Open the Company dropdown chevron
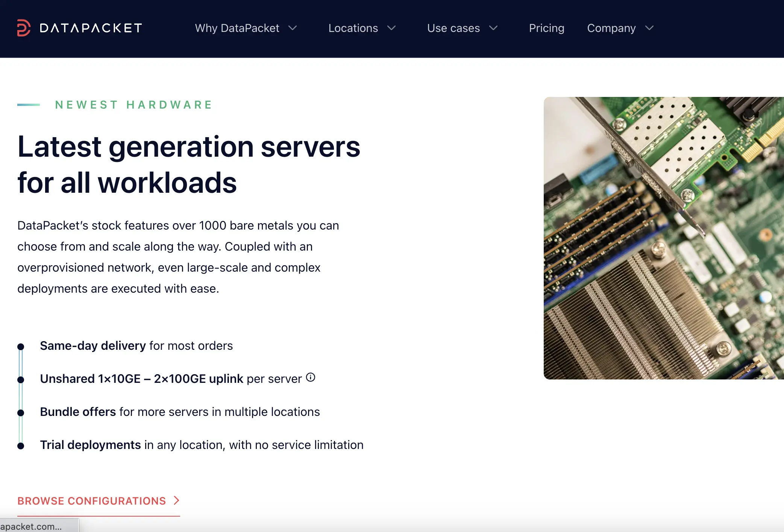784x532 pixels. (x=649, y=28)
